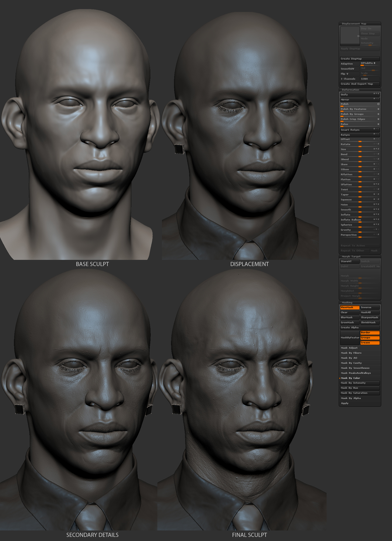Disable the Border mask feature toggle
The width and height of the screenshot is (392, 541).
pyautogui.click(x=370, y=333)
